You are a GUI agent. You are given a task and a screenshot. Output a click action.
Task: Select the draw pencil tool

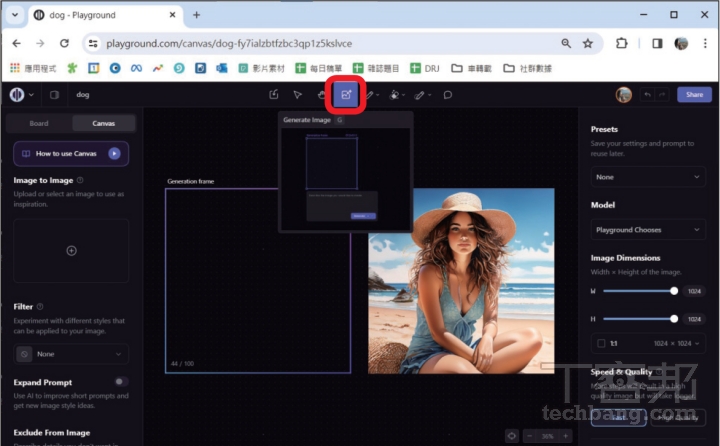[x=419, y=95]
